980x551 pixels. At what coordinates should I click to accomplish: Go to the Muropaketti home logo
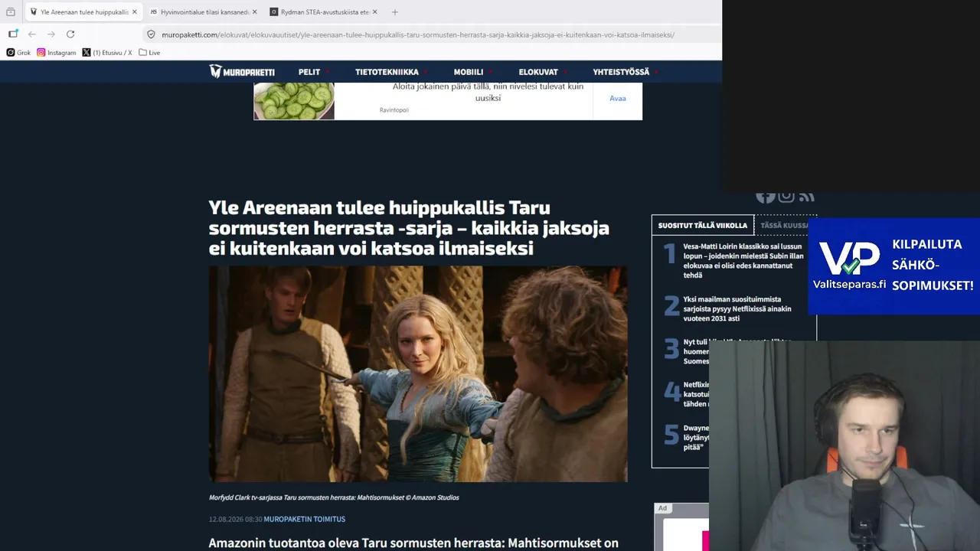pyautogui.click(x=242, y=72)
